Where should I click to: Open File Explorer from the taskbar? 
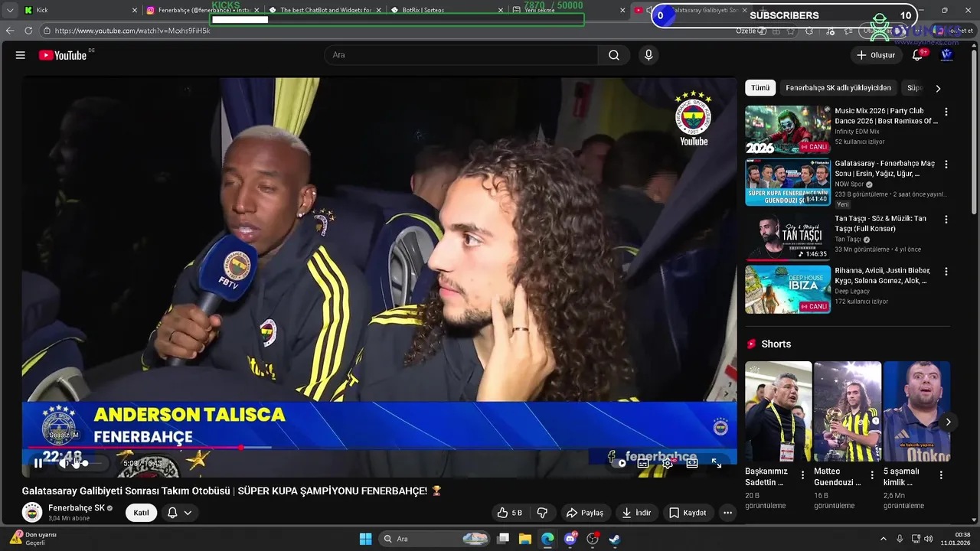point(525,539)
